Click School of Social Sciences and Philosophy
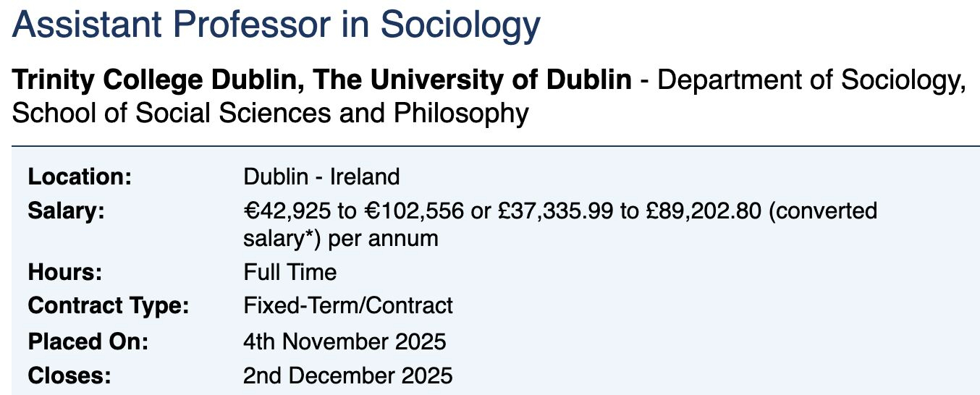The height and width of the screenshot is (395, 980). pos(271,114)
